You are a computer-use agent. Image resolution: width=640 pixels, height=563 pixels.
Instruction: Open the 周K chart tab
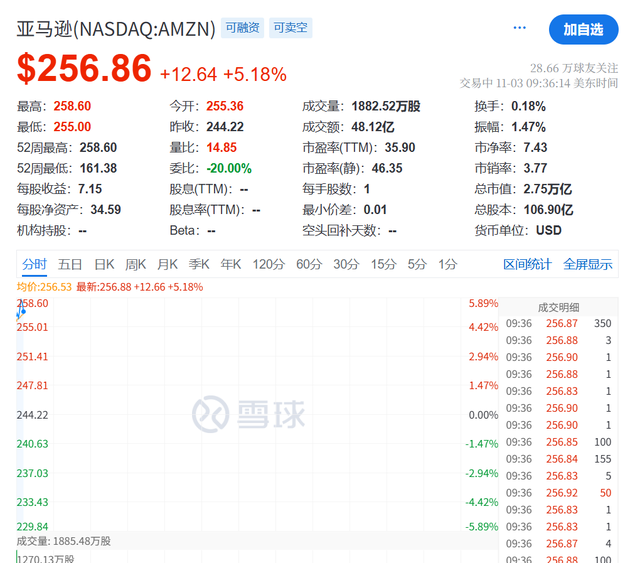click(x=136, y=264)
